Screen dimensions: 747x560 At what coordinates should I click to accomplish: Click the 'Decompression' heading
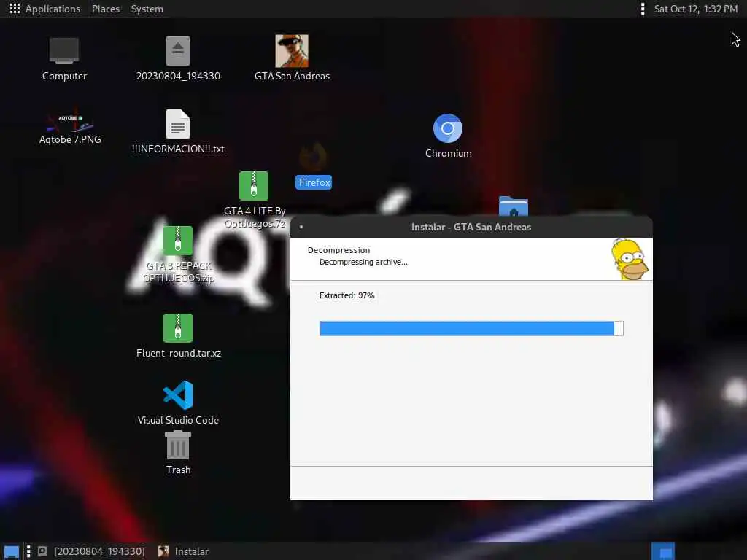point(338,250)
